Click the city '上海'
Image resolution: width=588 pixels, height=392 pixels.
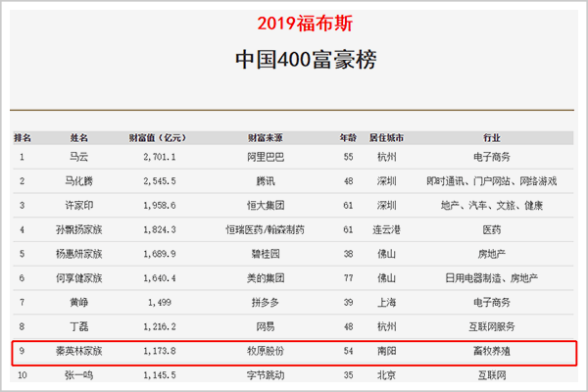point(386,302)
